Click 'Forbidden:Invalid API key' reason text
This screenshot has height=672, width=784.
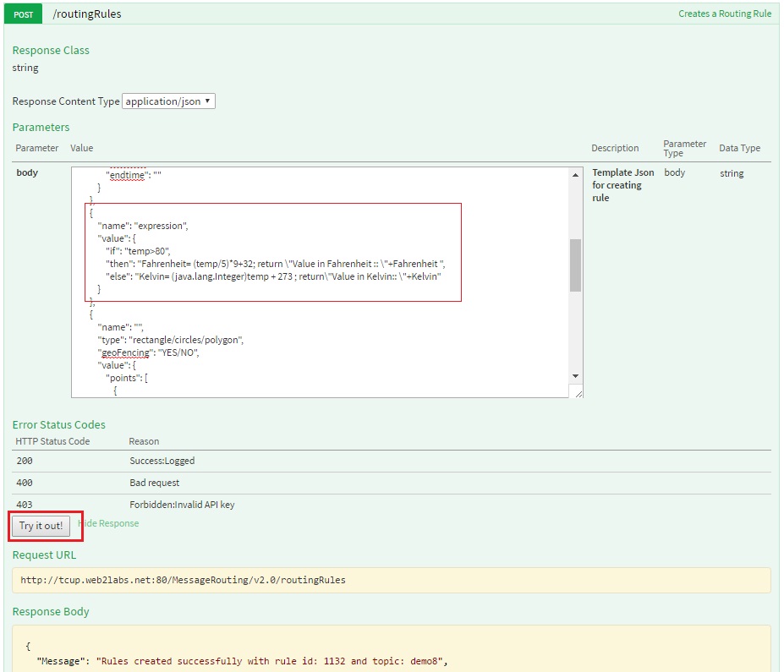click(x=182, y=505)
